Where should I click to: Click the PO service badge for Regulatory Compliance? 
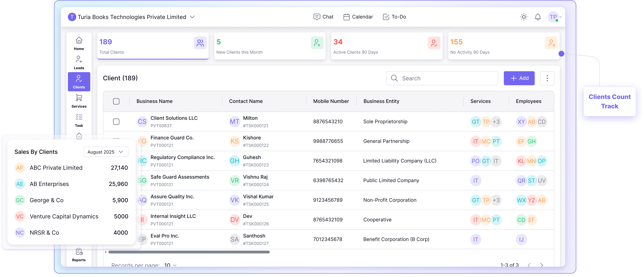point(476,161)
